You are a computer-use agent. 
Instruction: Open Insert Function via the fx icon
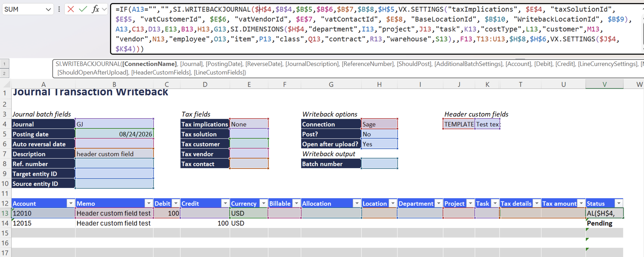pos(95,9)
